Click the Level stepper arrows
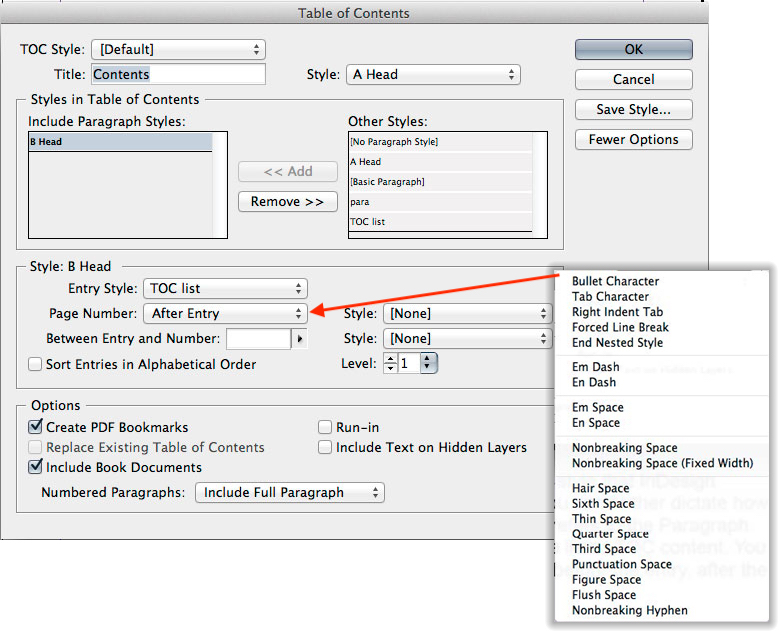779x631 pixels. (x=390, y=364)
